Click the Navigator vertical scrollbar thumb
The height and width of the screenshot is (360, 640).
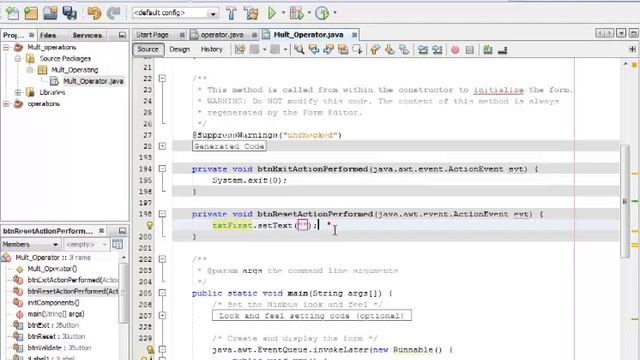[x=123, y=293]
